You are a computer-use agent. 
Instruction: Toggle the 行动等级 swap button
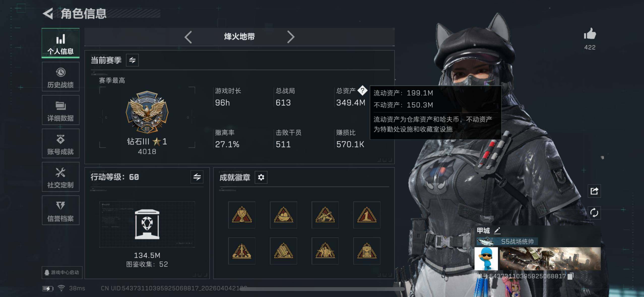coord(197,177)
